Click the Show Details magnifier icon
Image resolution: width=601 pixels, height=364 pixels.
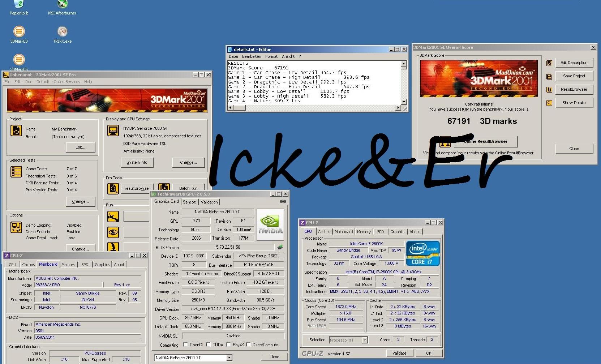click(x=549, y=103)
